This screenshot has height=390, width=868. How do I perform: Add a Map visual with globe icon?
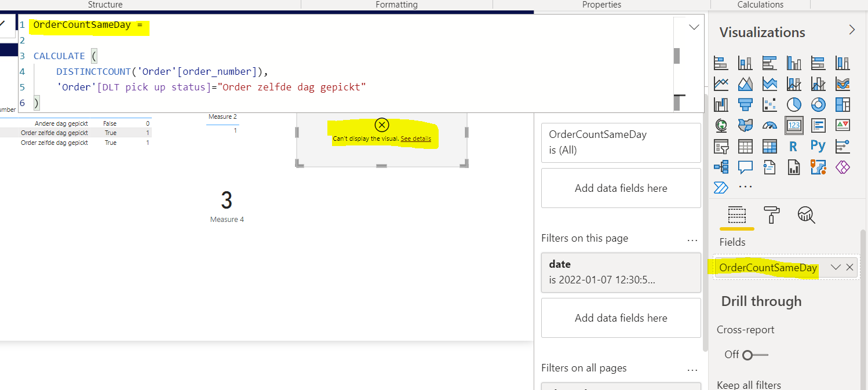click(x=721, y=125)
